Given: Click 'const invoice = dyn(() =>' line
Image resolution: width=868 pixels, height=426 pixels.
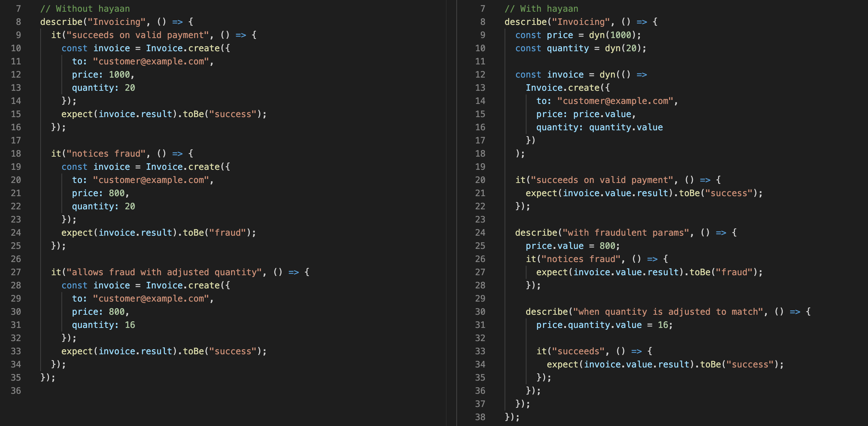Looking at the screenshot, I should [581, 75].
